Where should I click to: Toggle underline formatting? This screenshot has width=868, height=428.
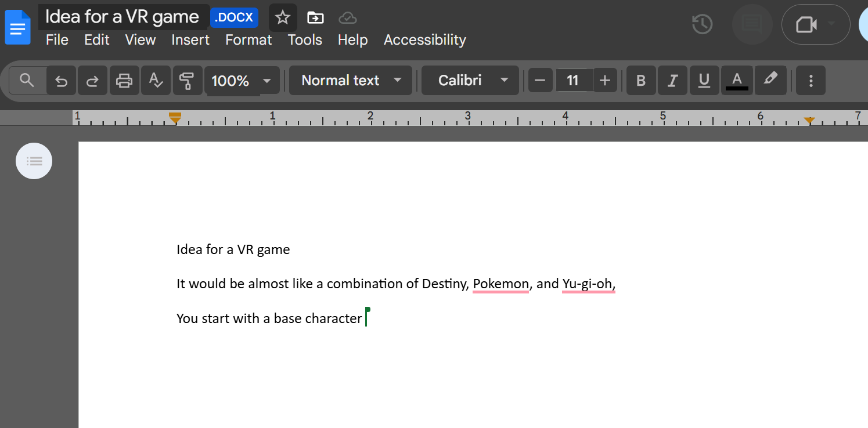click(x=704, y=81)
